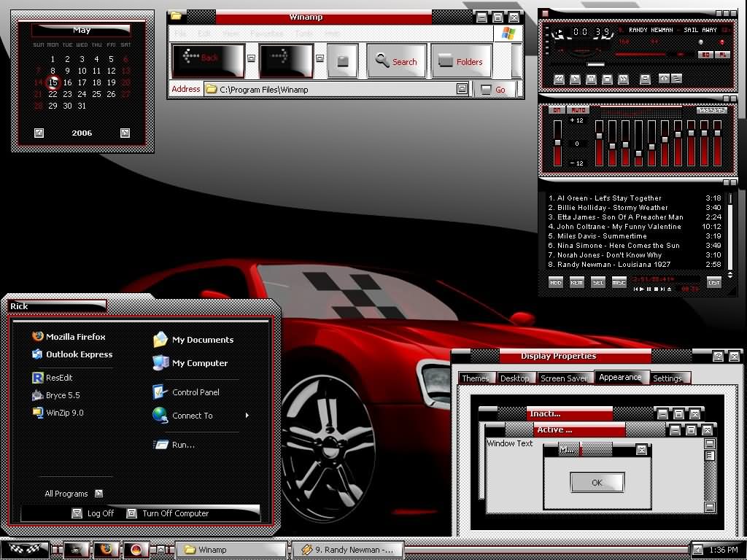Open Control Panel from Start menu
Viewport: 747px width, 560px height.
186,392
